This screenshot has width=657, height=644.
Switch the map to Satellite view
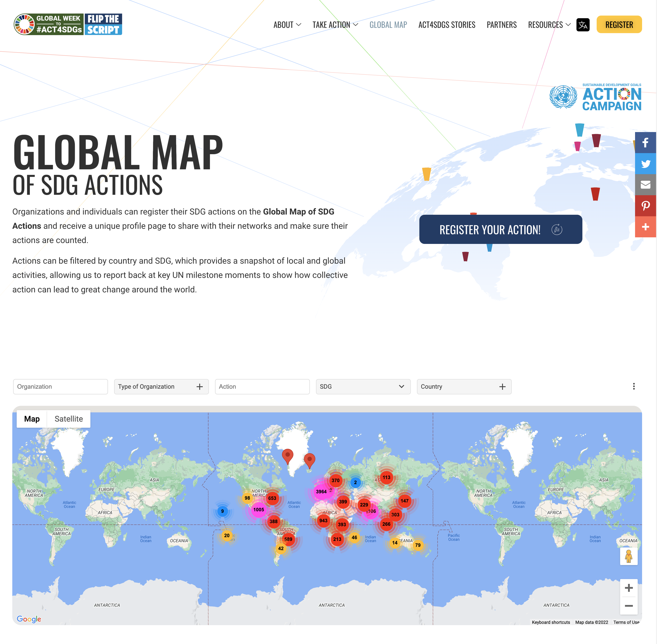click(x=69, y=419)
